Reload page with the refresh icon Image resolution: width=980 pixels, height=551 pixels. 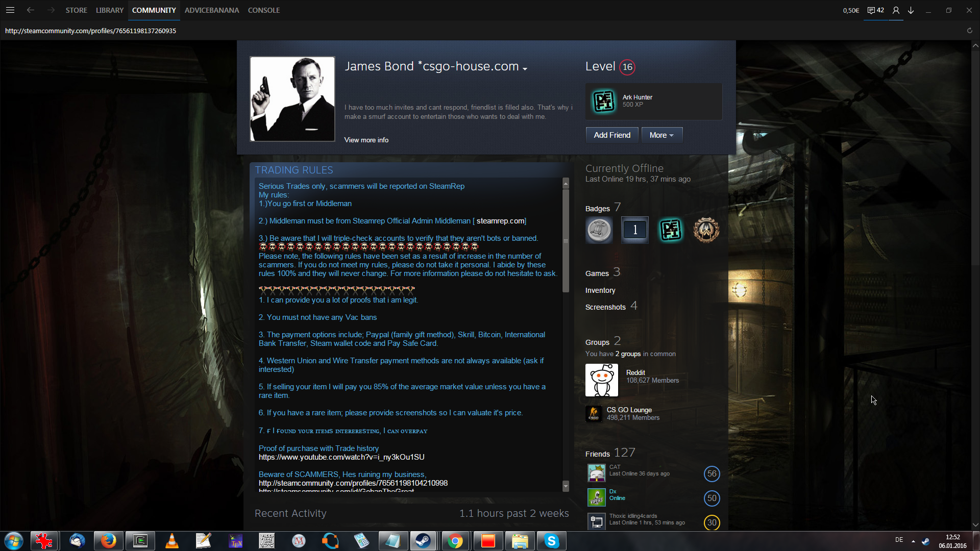coord(969,31)
